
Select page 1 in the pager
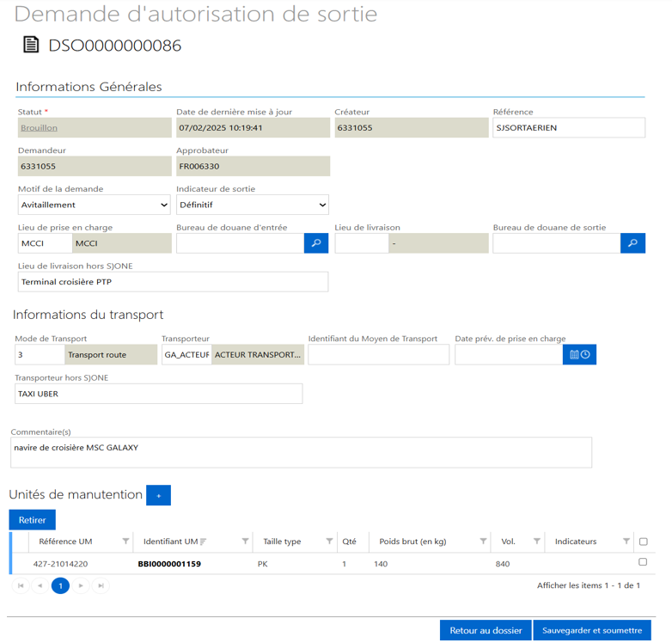click(60, 585)
